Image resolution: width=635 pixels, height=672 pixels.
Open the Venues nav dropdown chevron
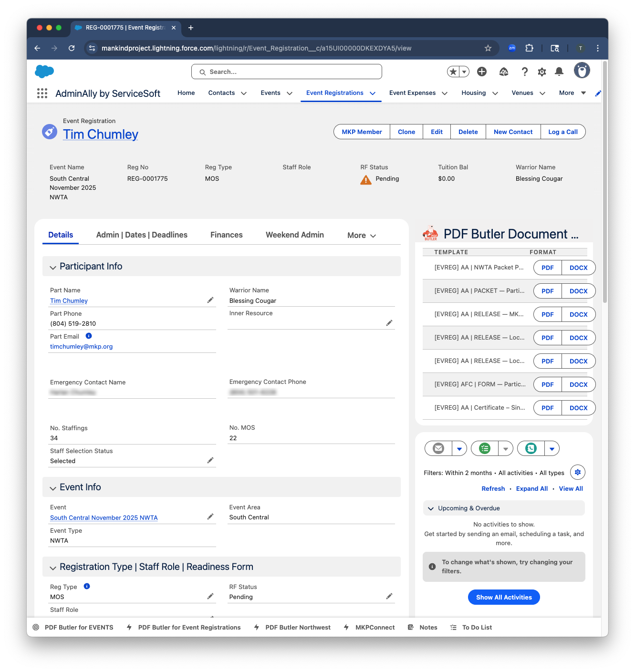542,93
